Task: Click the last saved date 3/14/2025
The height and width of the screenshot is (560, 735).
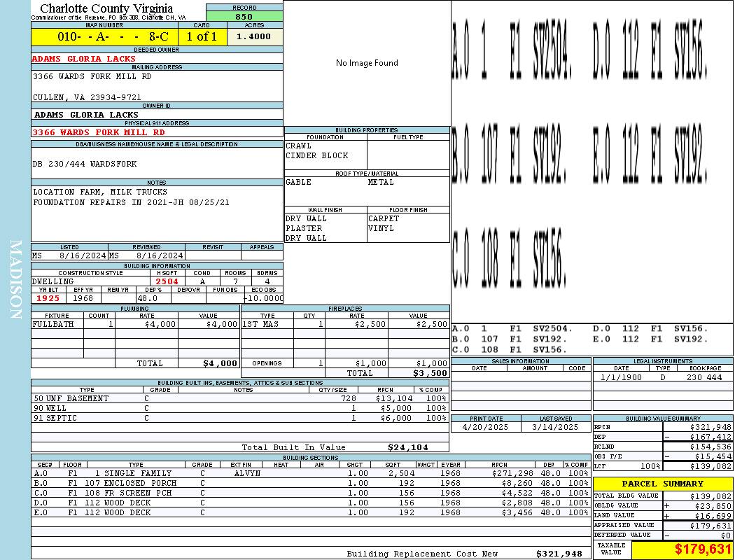Action: point(555,427)
